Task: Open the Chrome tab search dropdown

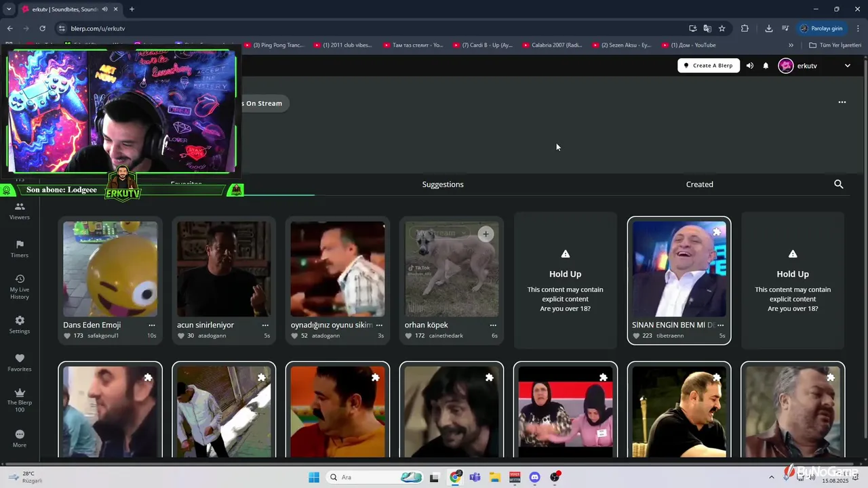Action: tap(9, 9)
